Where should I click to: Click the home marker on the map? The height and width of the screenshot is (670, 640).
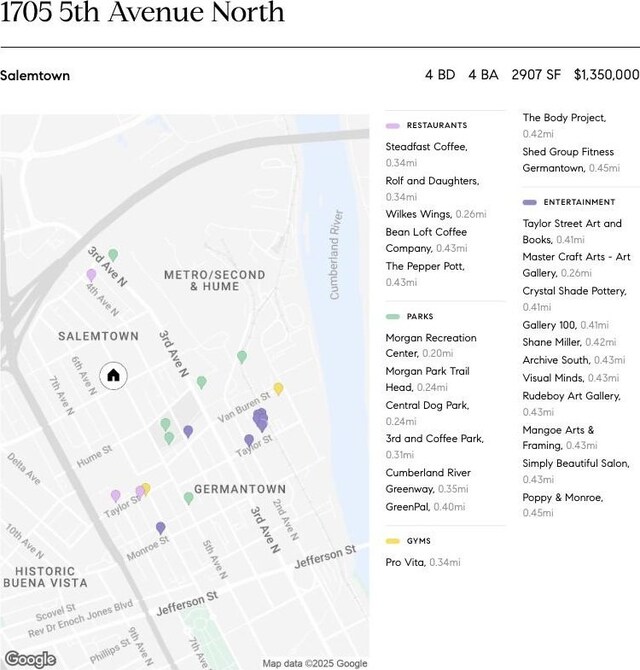[x=113, y=376]
